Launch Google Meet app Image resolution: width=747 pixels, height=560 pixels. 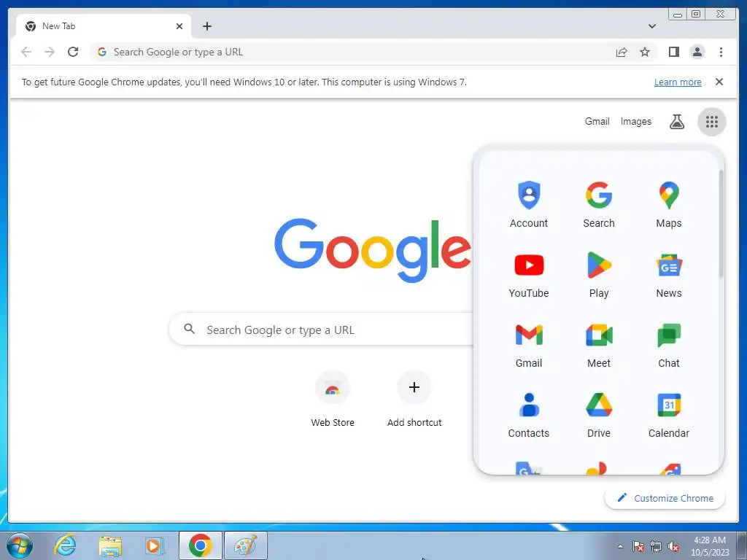pos(599,344)
